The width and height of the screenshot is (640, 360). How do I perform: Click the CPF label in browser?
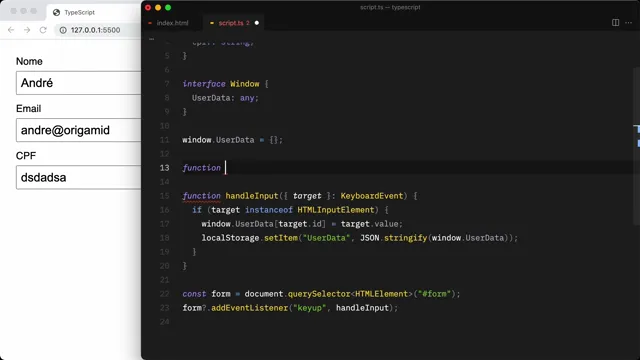tap(26, 156)
